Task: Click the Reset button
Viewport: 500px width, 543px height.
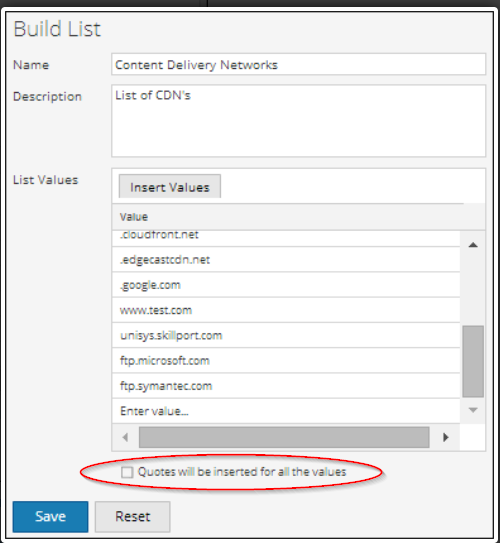Action: click(133, 517)
